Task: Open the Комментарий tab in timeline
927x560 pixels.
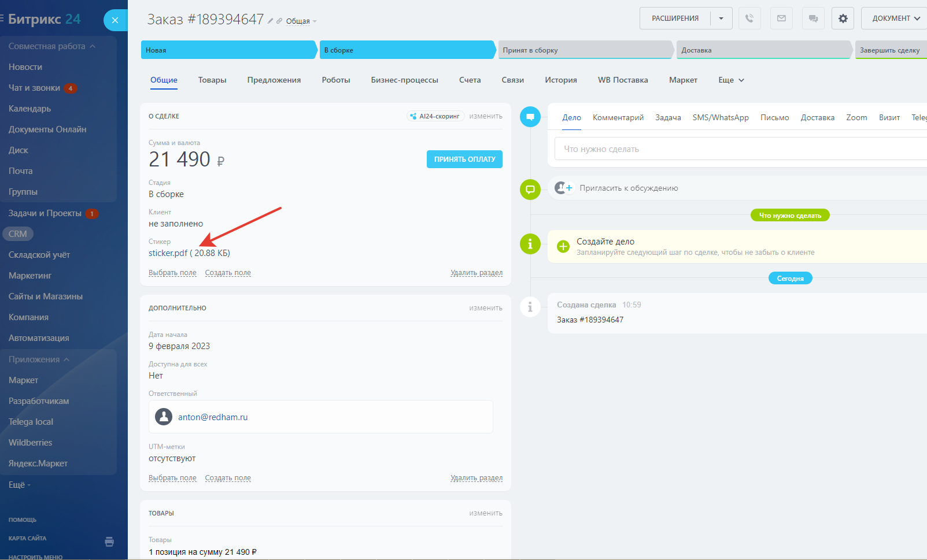Action: click(618, 117)
